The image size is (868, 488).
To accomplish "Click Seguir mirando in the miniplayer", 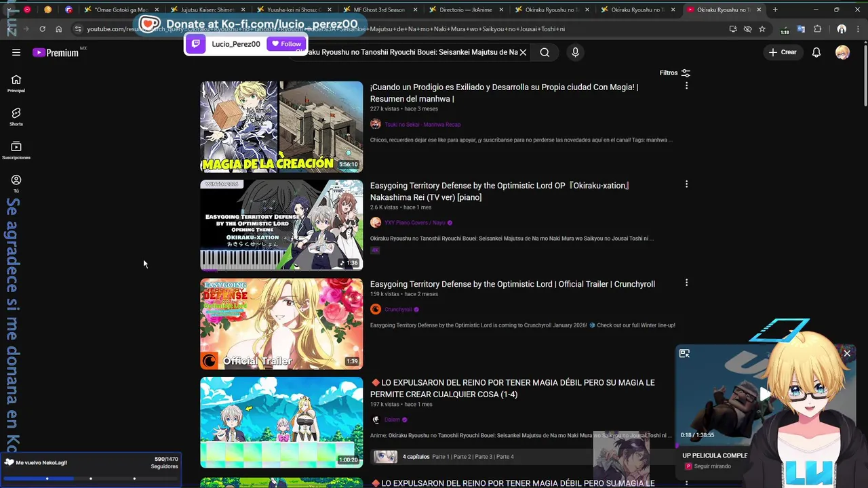I will click(x=711, y=466).
